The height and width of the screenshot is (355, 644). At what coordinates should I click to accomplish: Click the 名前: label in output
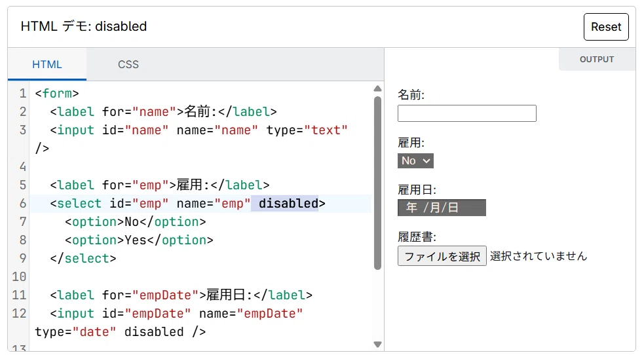click(411, 95)
